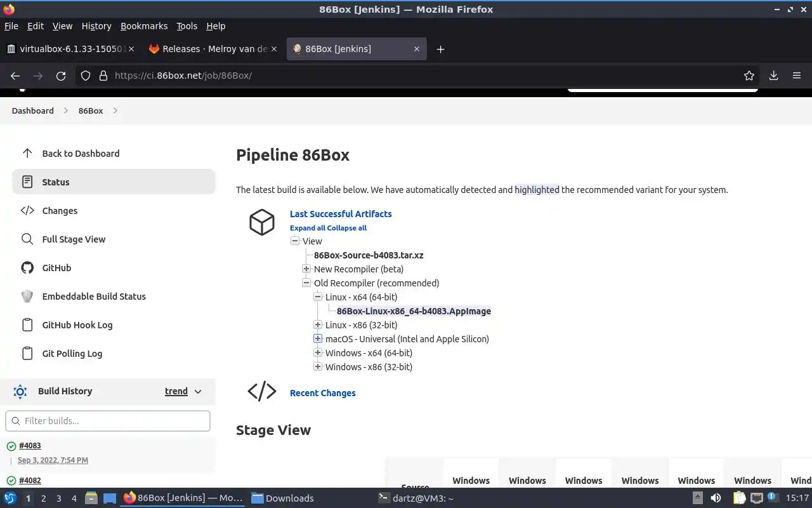
Task: Click the GitHub octocat icon
Action: 27,267
